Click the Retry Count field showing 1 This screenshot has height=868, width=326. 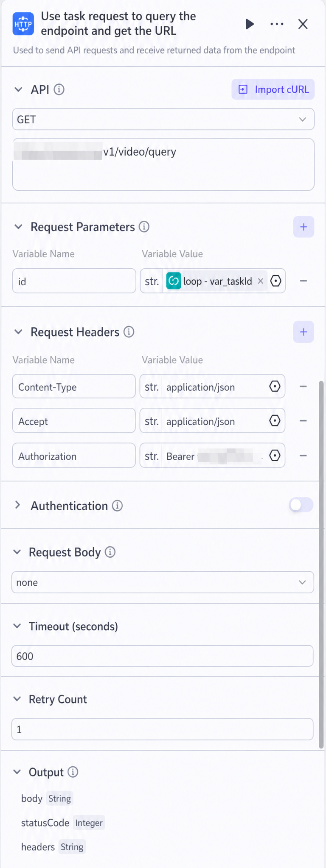tap(163, 729)
